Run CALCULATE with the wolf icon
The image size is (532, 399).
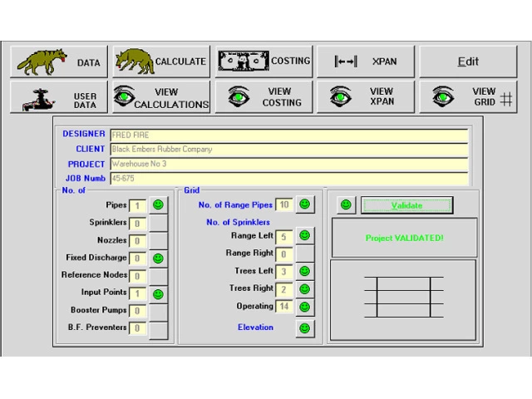point(161,62)
